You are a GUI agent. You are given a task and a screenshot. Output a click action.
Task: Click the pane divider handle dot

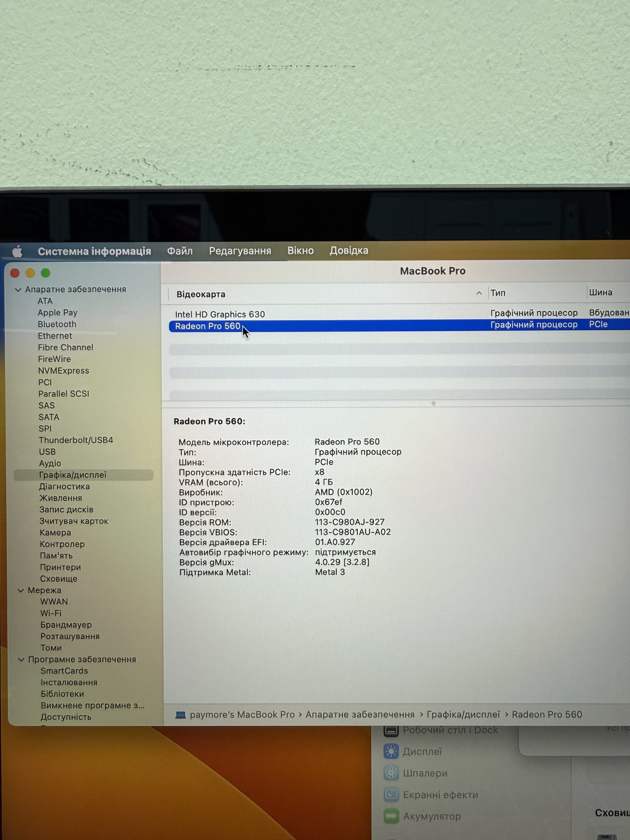(433, 403)
